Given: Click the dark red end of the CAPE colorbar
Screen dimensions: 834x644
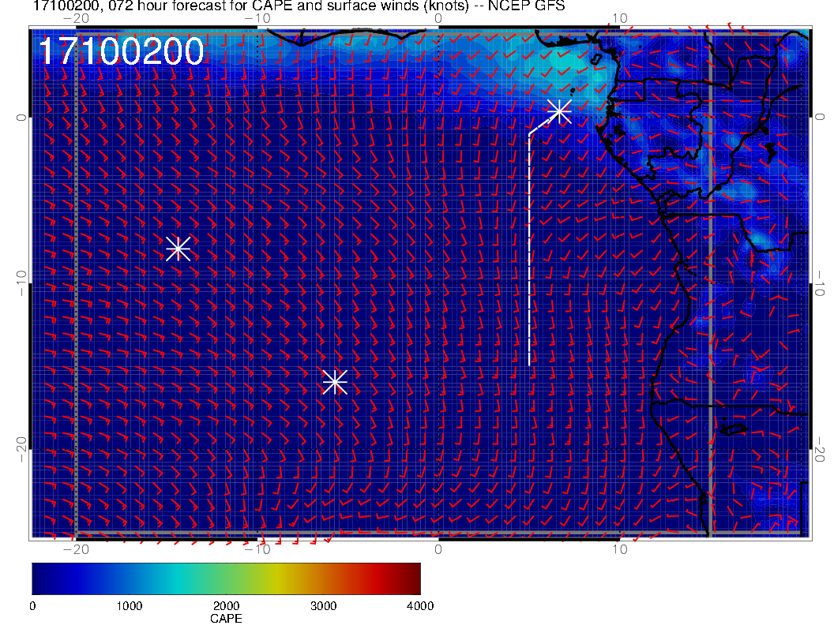Looking at the screenshot, I should pos(412,578).
